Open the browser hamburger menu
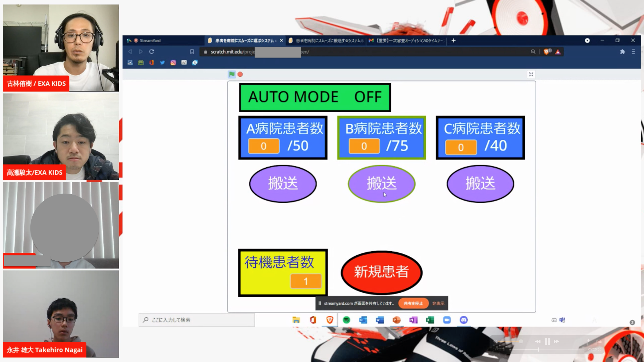The height and width of the screenshot is (362, 644). (633, 52)
